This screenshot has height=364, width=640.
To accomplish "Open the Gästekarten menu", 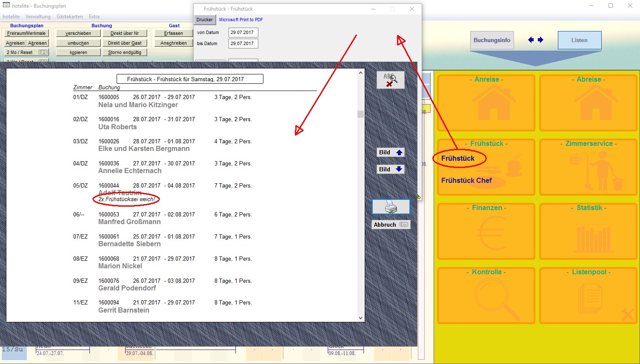I will coord(70,17).
